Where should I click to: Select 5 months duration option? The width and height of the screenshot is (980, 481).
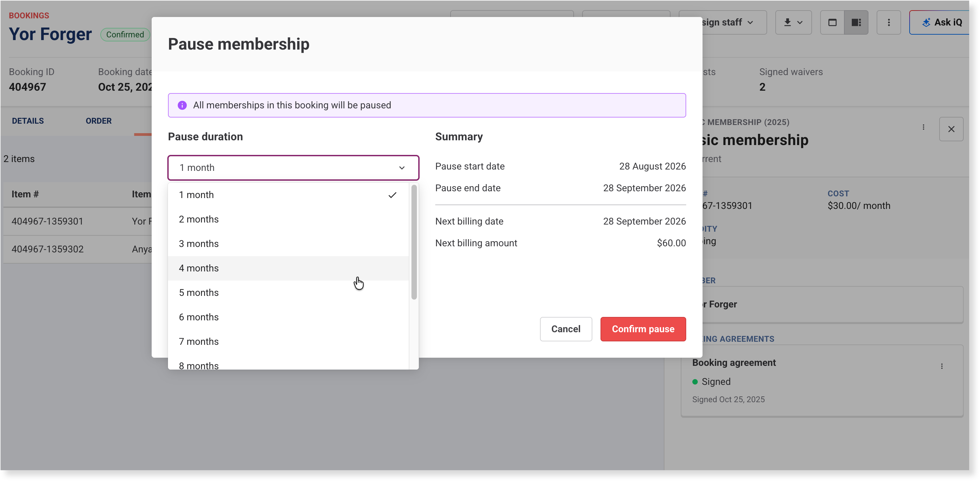coord(288,292)
